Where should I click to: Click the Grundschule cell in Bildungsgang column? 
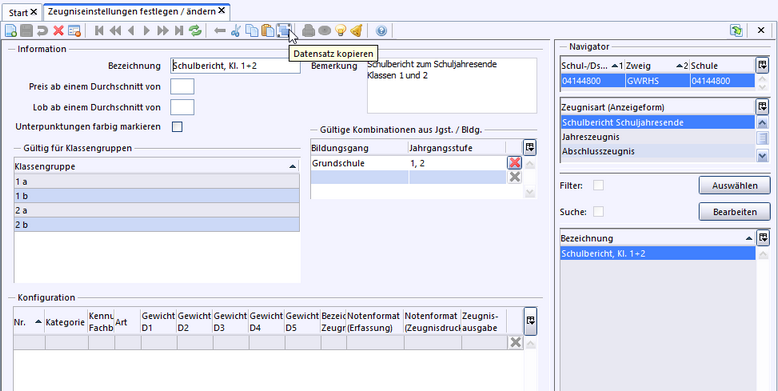click(359, 163)
